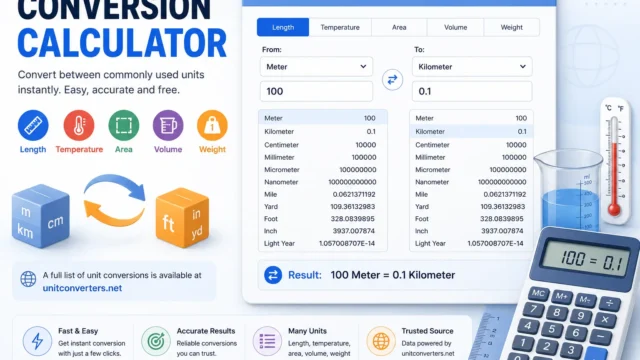This screenshot has height=360, width=640.
Task: Click the Weight label under the orange icon
Action: click(212, 149)
